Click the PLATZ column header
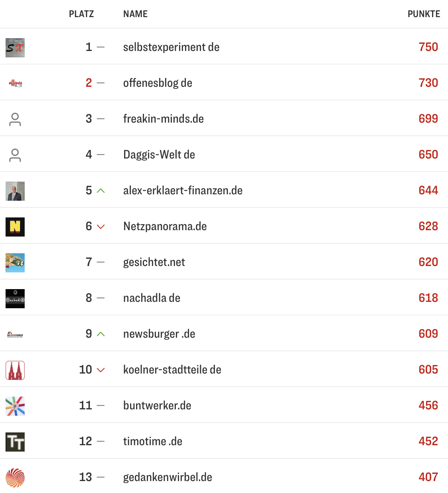 click(81, 14)
